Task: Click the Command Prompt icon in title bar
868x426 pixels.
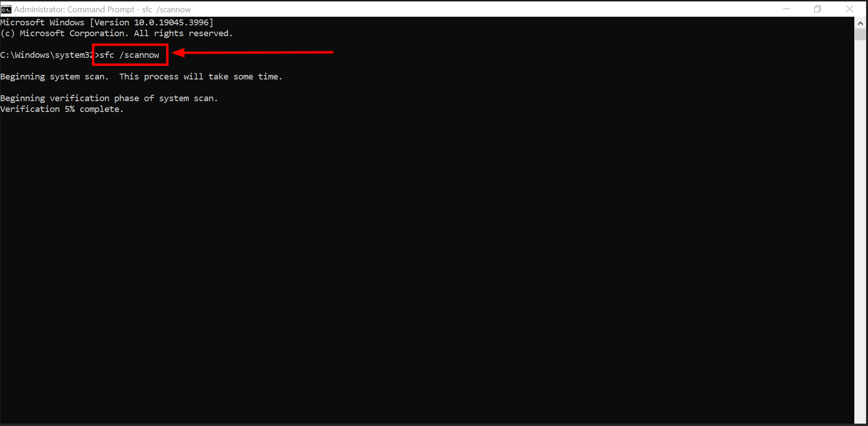Action: 6,9
